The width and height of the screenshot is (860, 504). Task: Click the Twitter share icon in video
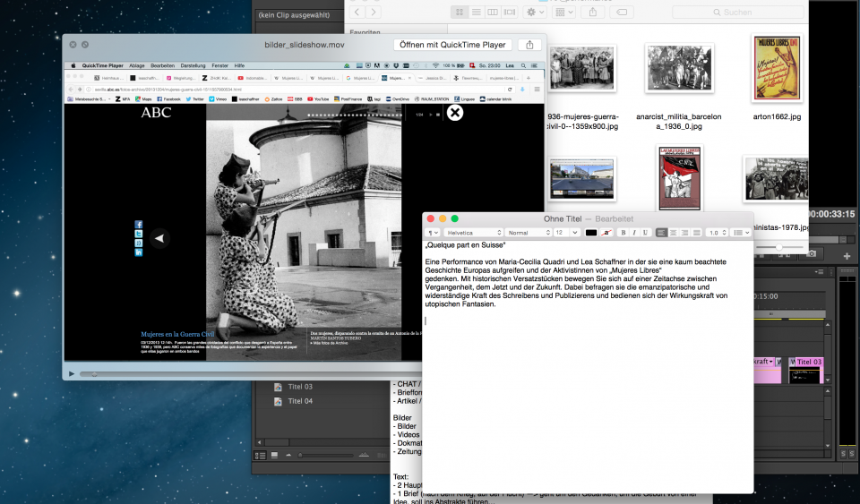[x=138, y=234]
